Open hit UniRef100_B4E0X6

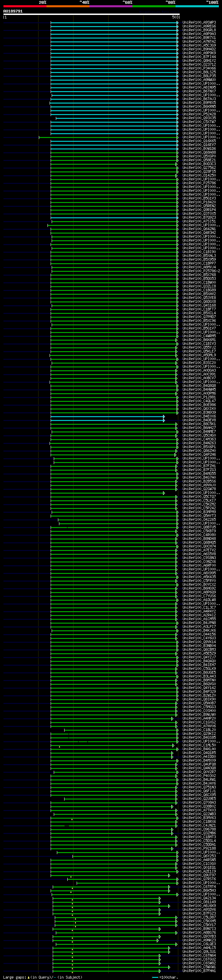click(199, 416)
